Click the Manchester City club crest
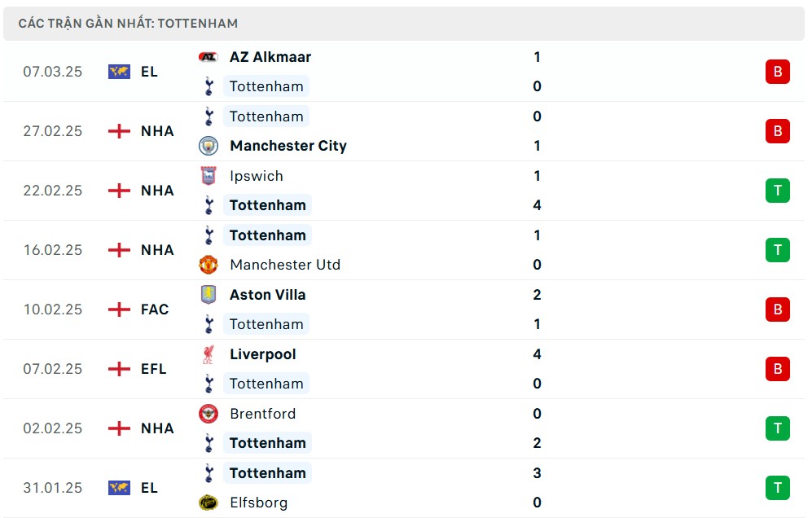The image size is (812, 518). point(208,146)
